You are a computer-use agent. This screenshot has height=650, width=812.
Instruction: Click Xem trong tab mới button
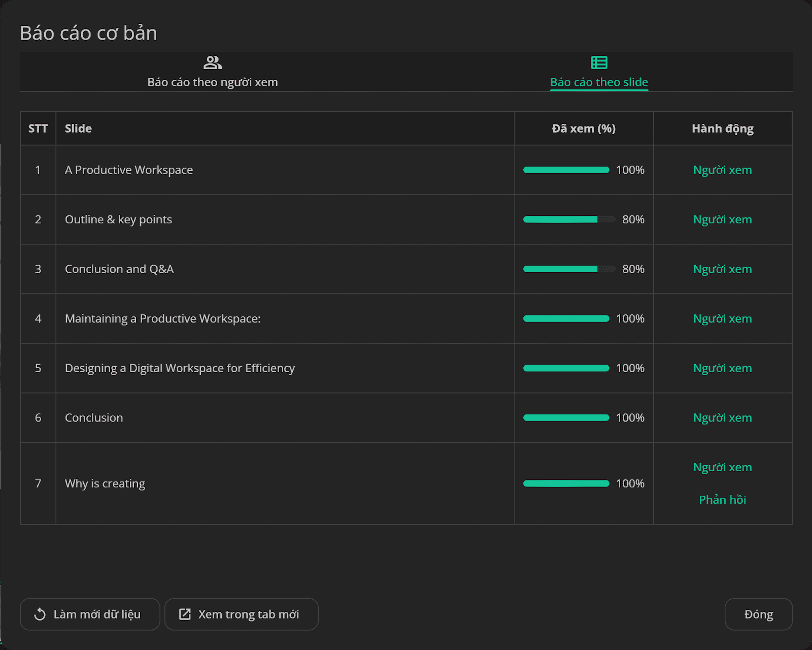pyautogui.click(x=242, y=614)
